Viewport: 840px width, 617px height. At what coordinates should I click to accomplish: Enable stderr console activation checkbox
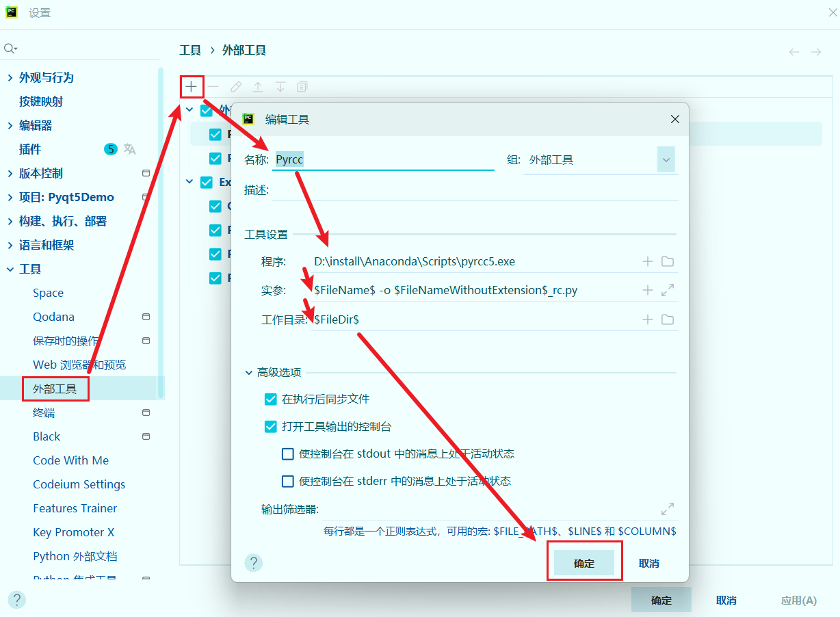coord(288,481)
